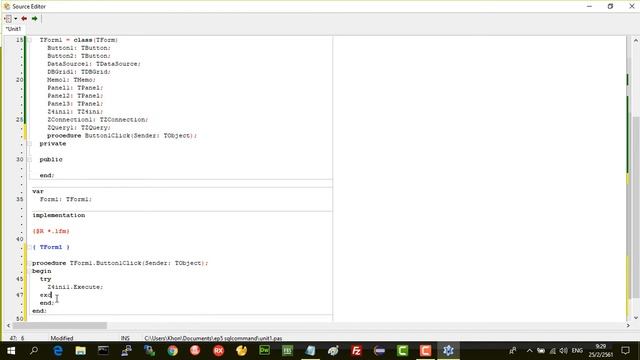Open the Command Prompt taskbar icon
640x360 pixels.
103,351
